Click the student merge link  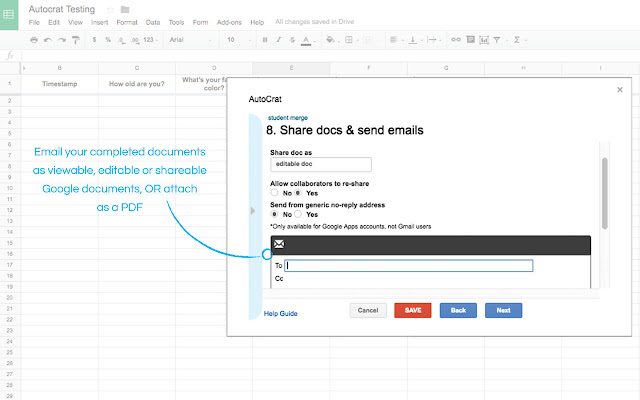click(x=288, y=118)
